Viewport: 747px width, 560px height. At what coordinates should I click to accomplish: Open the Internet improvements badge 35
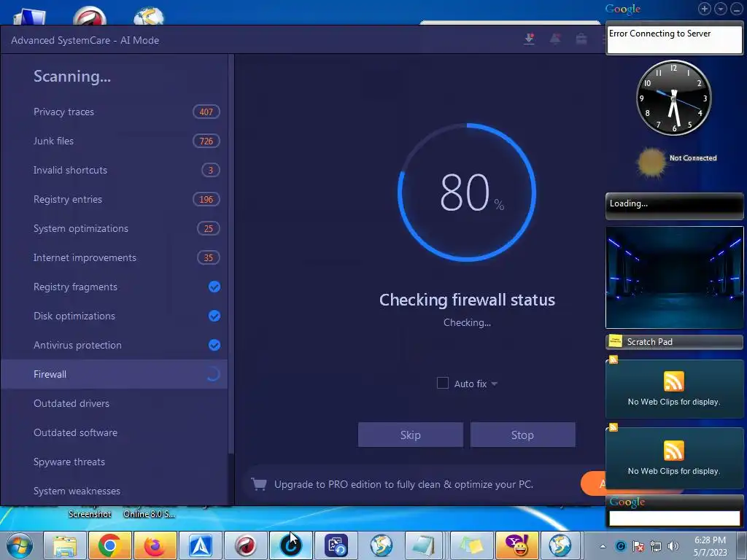209,257
